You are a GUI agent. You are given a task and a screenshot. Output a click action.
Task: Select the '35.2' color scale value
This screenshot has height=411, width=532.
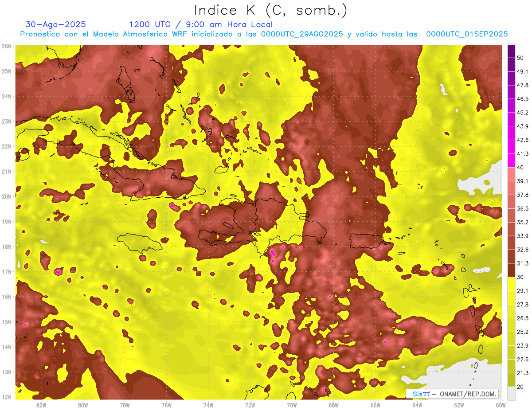pyautogui.click(x=522, y=222)
